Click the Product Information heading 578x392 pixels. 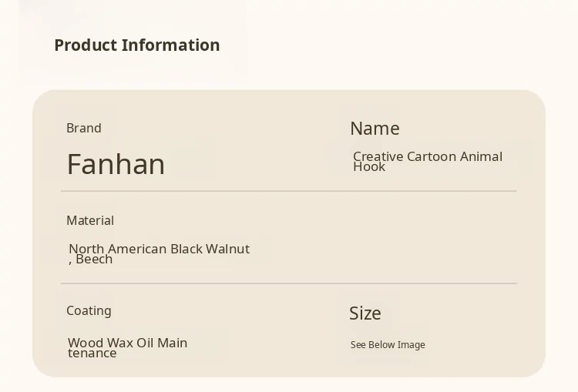tap(136, 45)
